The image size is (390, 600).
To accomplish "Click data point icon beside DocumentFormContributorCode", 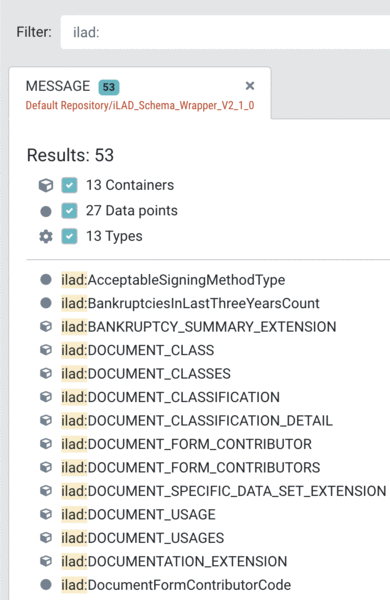I will 46,584.
